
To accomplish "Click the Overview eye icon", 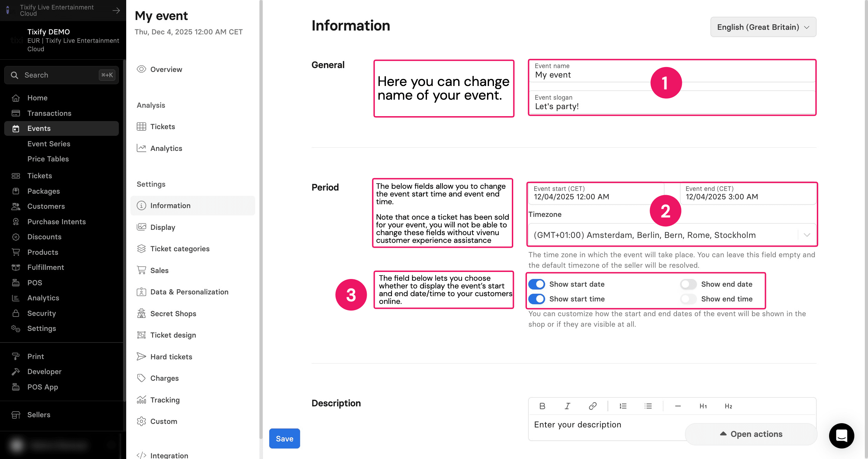I will click(x=141, y=69).
